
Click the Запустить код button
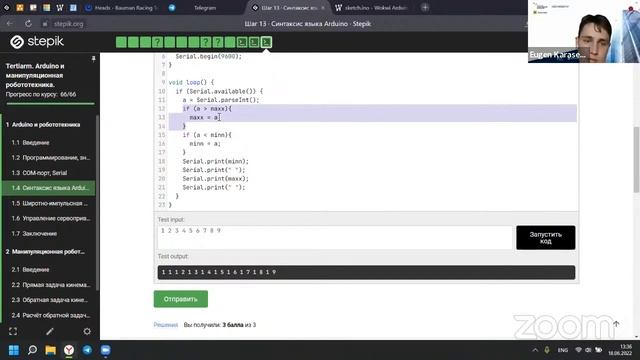click(x=546, y=238)
